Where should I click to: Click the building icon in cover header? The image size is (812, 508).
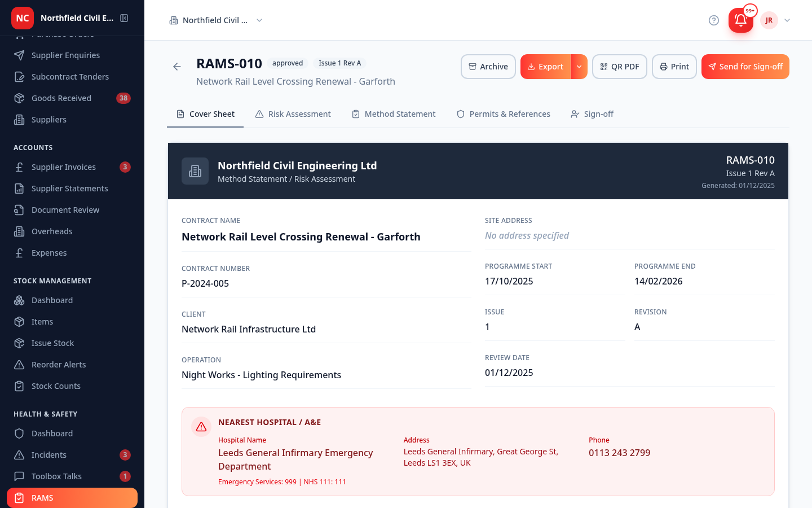195,171
